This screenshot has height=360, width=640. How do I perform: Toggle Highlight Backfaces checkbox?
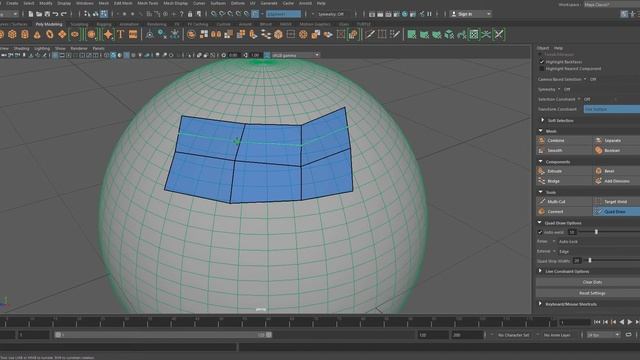pyautogui.click(x=542, y=62)
